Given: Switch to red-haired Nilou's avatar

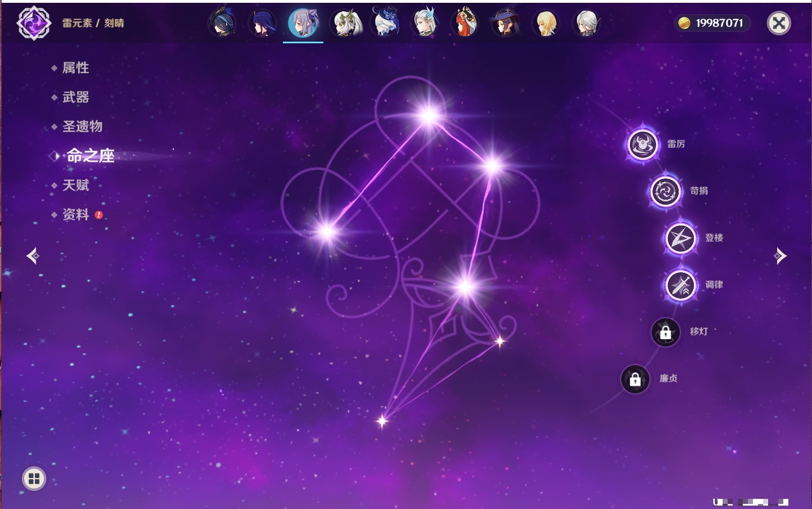Looking at the screenshot, I should [465, 23].
